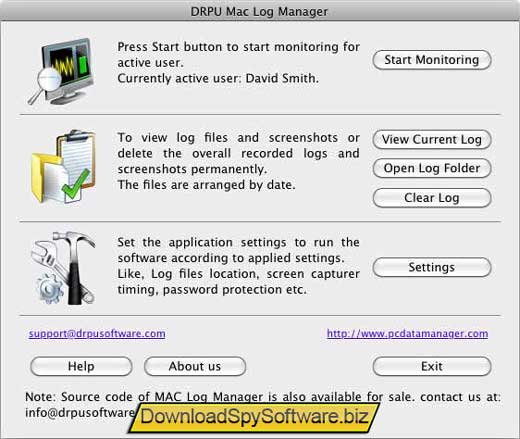Click the DownloadSpySoftware.biz yellow banner
Viewport: 520px width, 439px height.
coord(254,417)
